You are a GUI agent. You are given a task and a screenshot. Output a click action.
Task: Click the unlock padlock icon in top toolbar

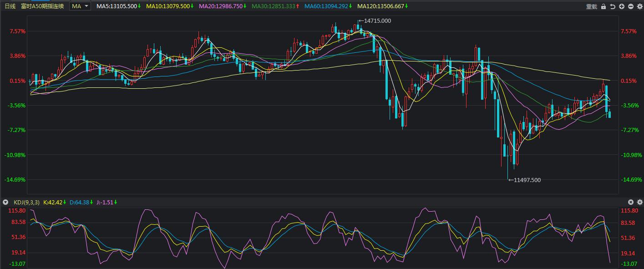click(x=603, y=6)
